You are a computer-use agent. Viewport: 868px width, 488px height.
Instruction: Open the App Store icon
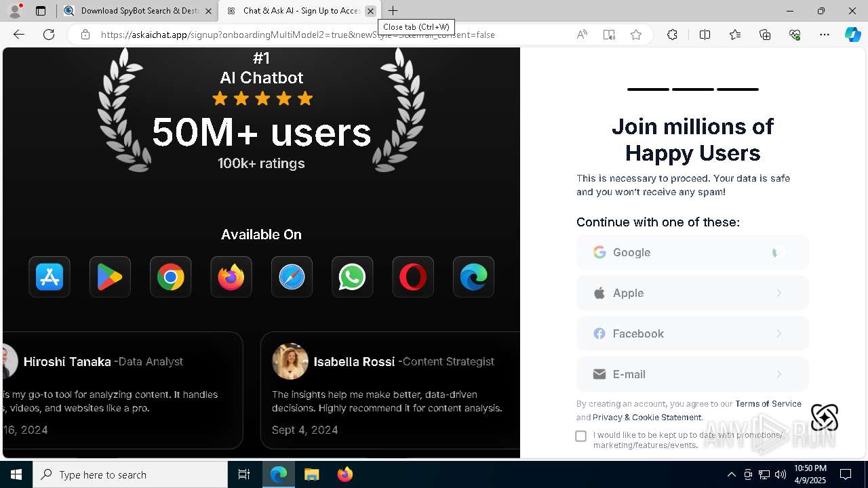click(50, 277)
